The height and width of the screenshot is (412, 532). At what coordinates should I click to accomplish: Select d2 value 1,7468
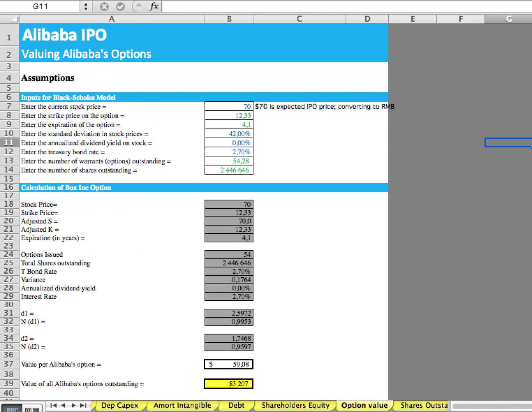pos(229,338)
